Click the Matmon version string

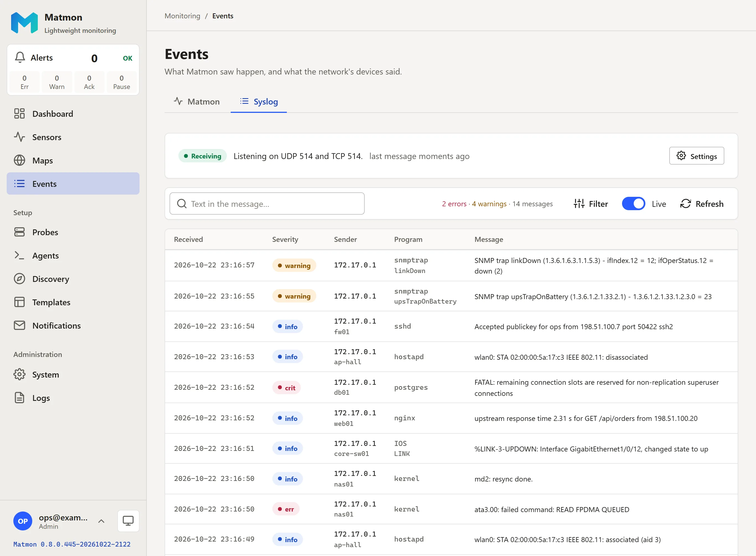pyautogui.click(x=72, y=544)
